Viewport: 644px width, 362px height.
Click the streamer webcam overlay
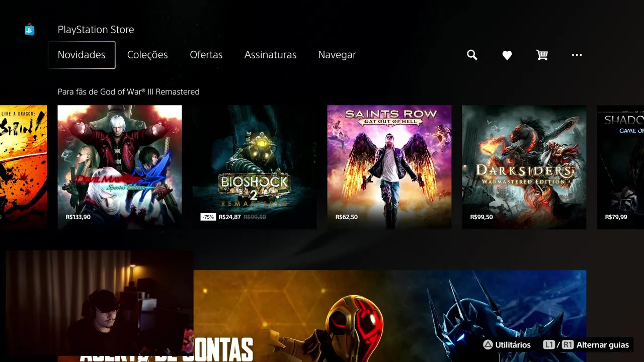click(x=99, y=304)
